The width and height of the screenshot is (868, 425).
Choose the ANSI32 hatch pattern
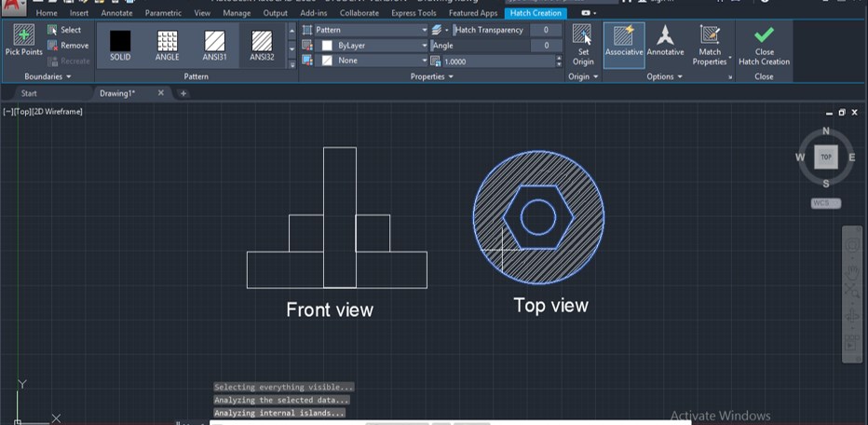[262, 45]
